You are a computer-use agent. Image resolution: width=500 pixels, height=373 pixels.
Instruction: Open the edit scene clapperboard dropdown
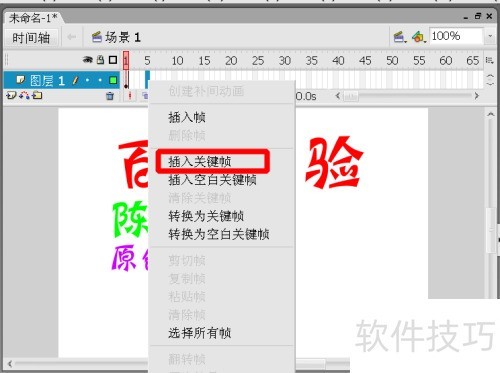point(400,37)
